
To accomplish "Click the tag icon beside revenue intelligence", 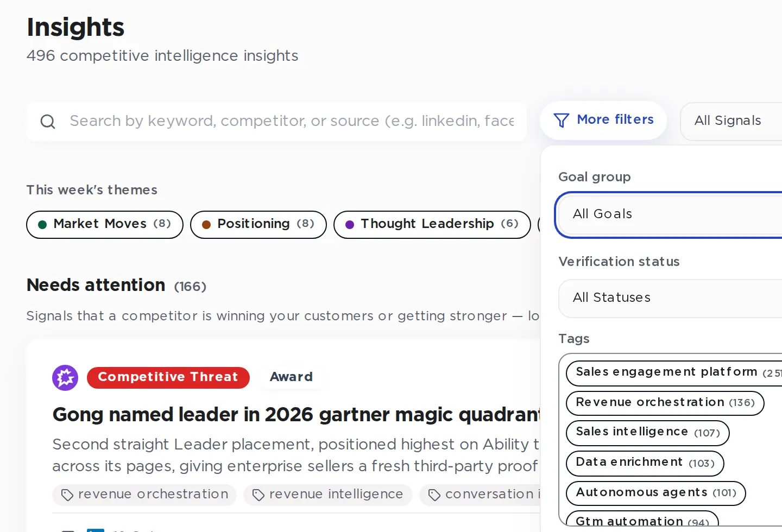I will 258,495.
